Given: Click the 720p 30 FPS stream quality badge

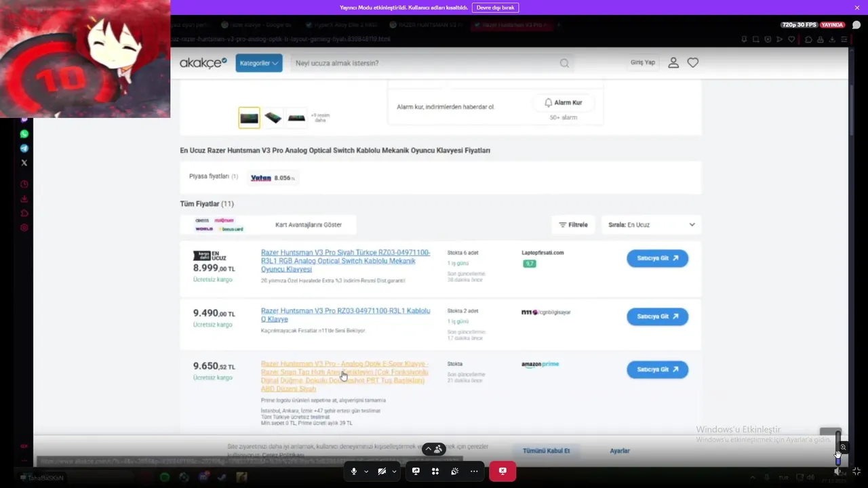Looking at the screenshot, I should [800, 25].
